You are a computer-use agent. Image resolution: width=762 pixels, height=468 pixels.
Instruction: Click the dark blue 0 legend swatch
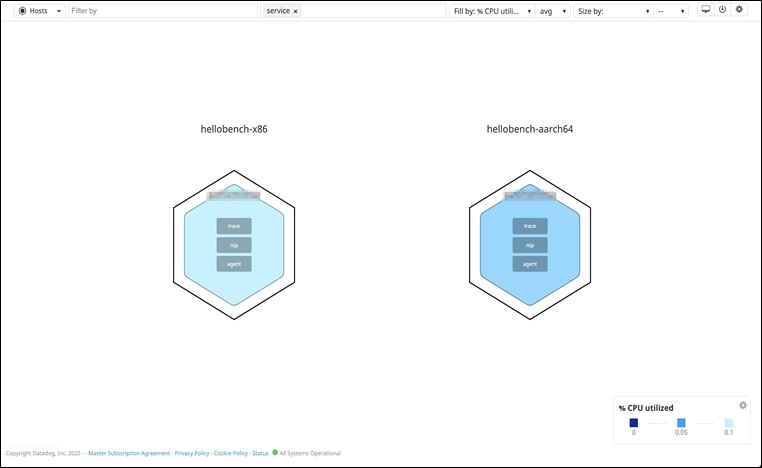point(634,423)
